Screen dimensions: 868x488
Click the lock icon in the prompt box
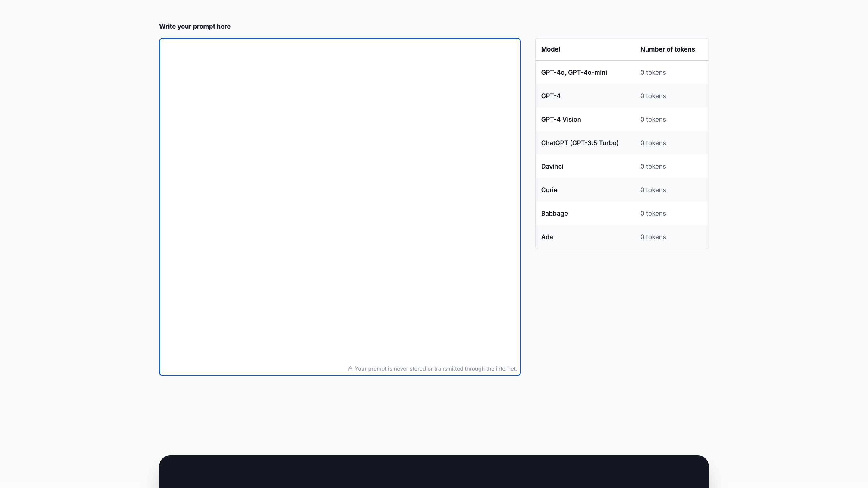(351, 369)
